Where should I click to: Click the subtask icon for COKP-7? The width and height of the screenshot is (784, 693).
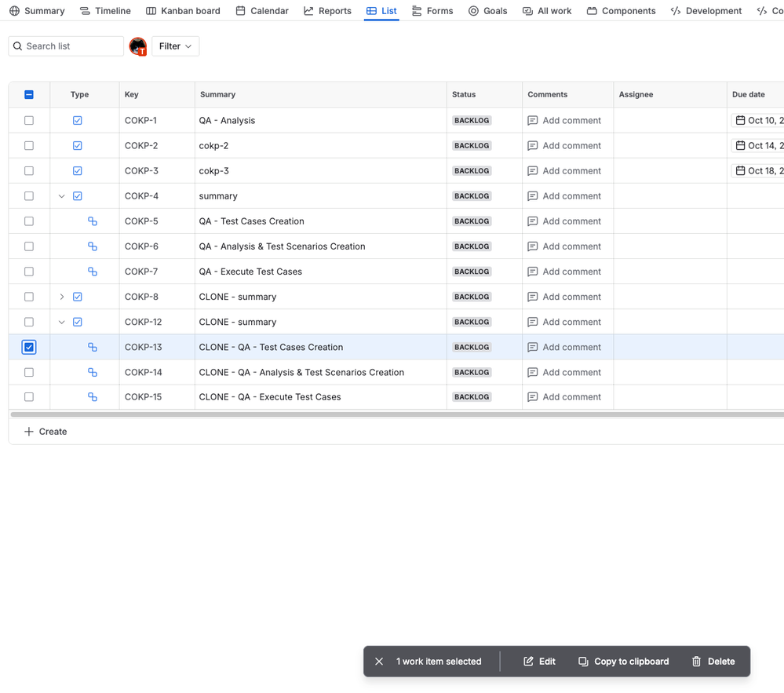click(93, 272)
